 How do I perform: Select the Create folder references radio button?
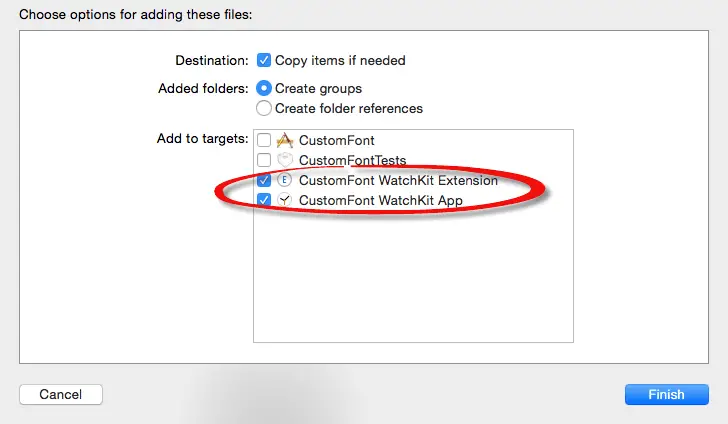click(x=264, y=108)
